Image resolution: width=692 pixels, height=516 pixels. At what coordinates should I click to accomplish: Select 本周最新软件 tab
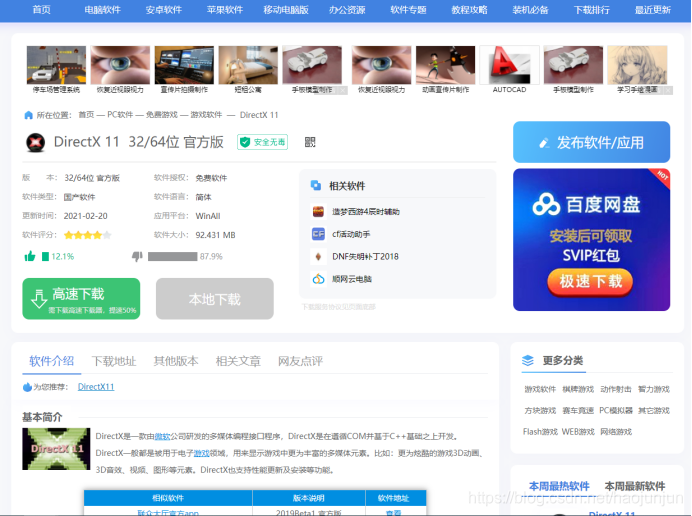[x=635, y=486]
